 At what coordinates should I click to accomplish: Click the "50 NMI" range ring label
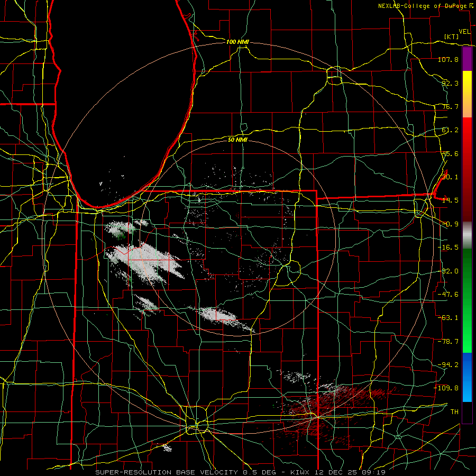(237, 140)
